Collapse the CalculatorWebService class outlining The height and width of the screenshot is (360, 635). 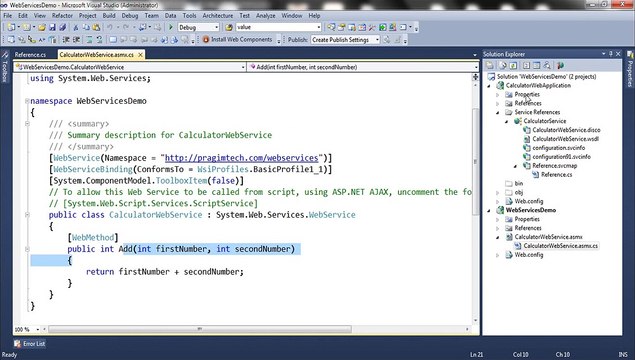pos(27,215)
